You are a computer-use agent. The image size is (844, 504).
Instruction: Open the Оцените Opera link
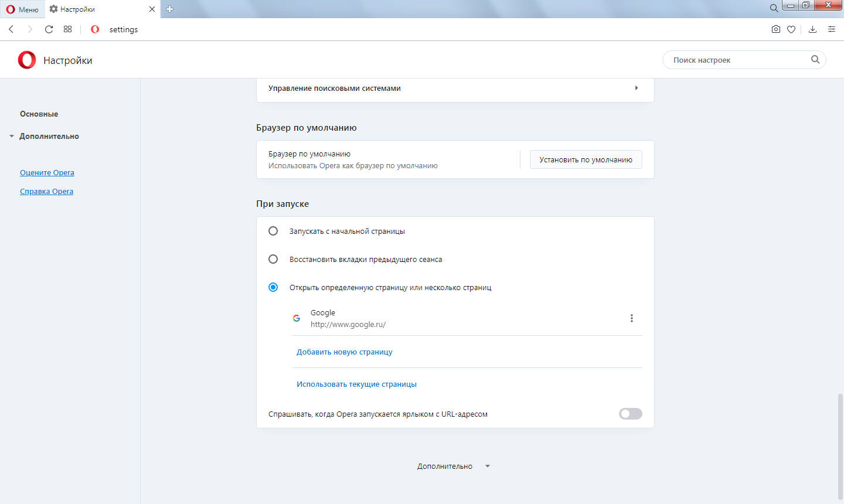pos(47,173)
